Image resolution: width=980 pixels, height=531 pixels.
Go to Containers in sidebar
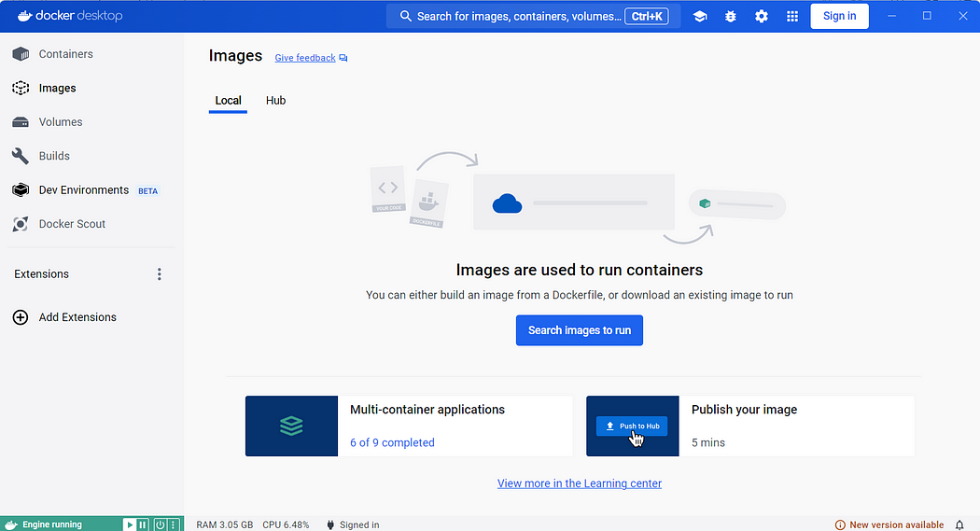[65, 54]
